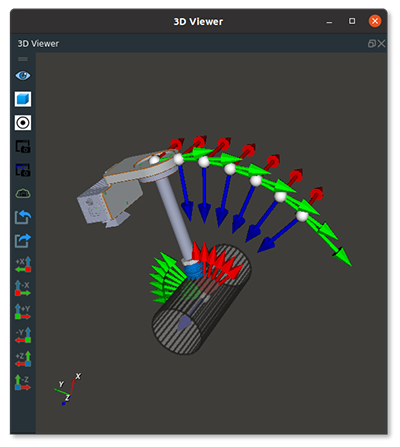Click the HQ screenshot camera icon
This screenshot has width=400, height=447.
coord(23,170)
